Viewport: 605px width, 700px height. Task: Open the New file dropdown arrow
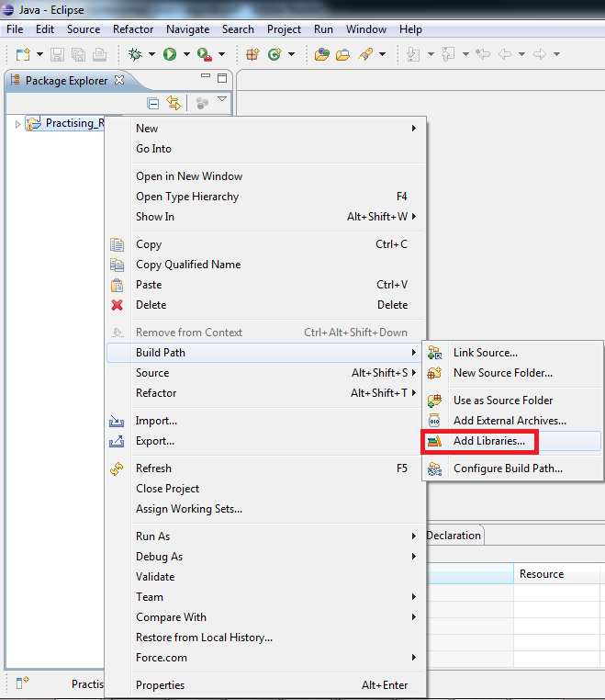tap(39, 54)
